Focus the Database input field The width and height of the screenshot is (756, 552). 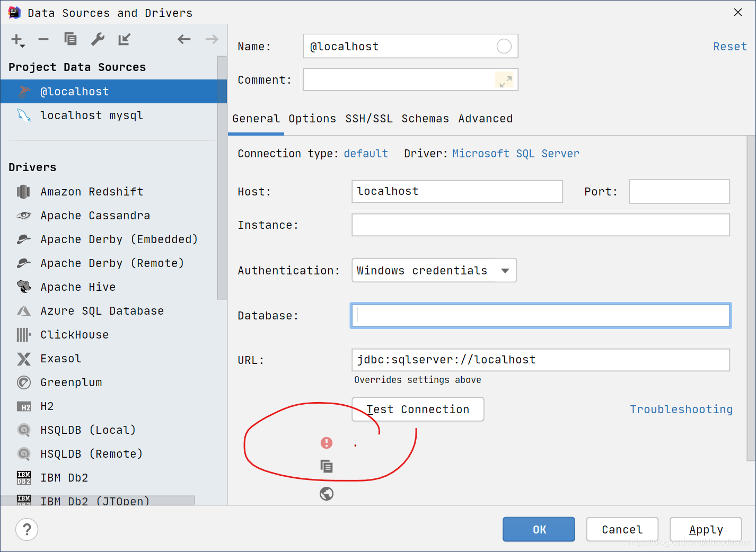point(541,315)
